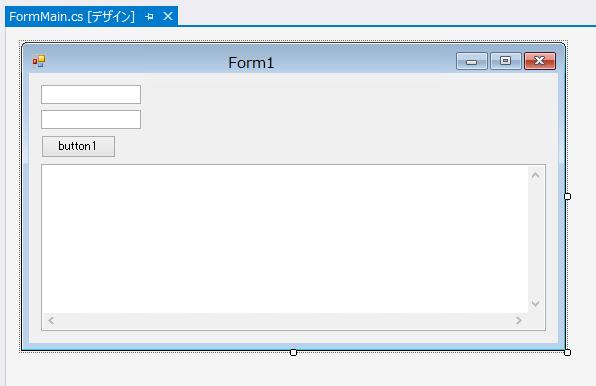
Task: Click the red Form1 close button
Action: click(x=540, y=61)
